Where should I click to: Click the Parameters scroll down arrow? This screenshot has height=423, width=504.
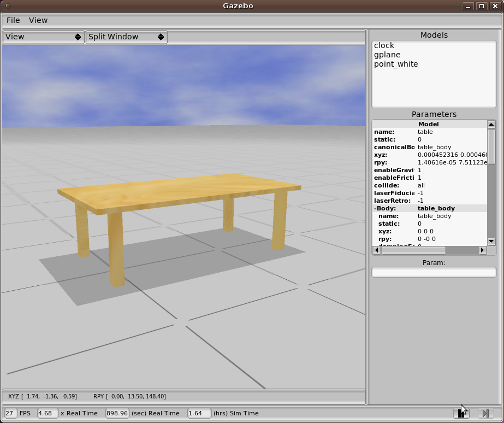(x=491, y=241)
